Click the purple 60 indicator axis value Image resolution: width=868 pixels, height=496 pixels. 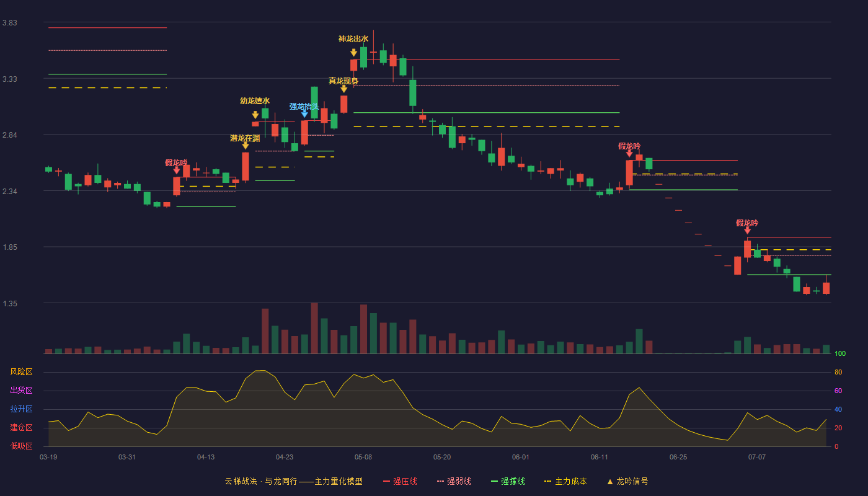coord(838,391)
